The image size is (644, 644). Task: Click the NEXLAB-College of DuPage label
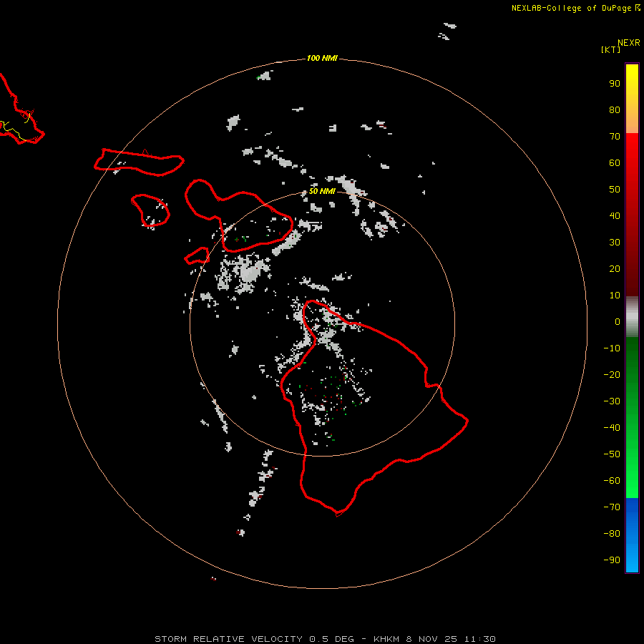pyautogui.click(x=571, y=8)
